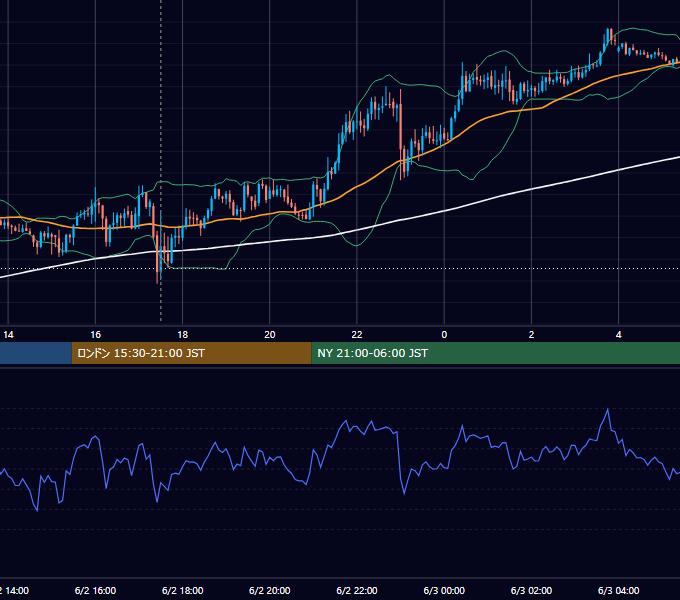Click the blue session bar before ロンドン
The width and height of the screenshot is (680, 600).
pos(36,353)
